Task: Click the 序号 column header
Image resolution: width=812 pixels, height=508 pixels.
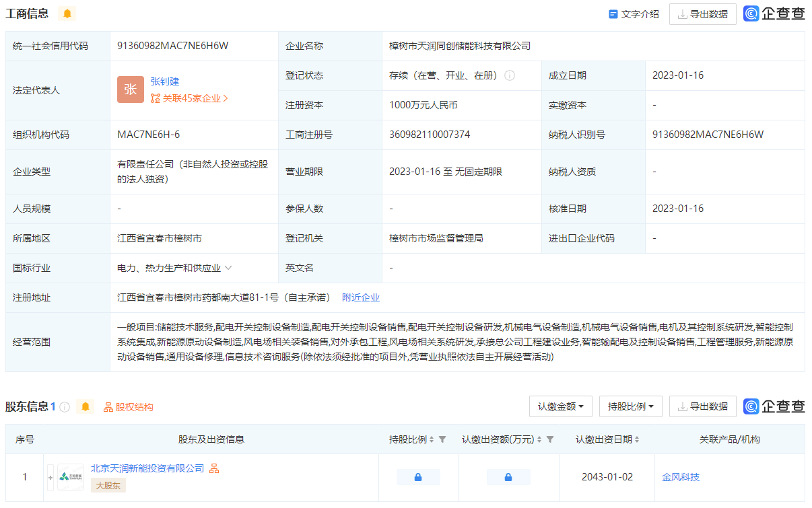Action: point(25,439)
